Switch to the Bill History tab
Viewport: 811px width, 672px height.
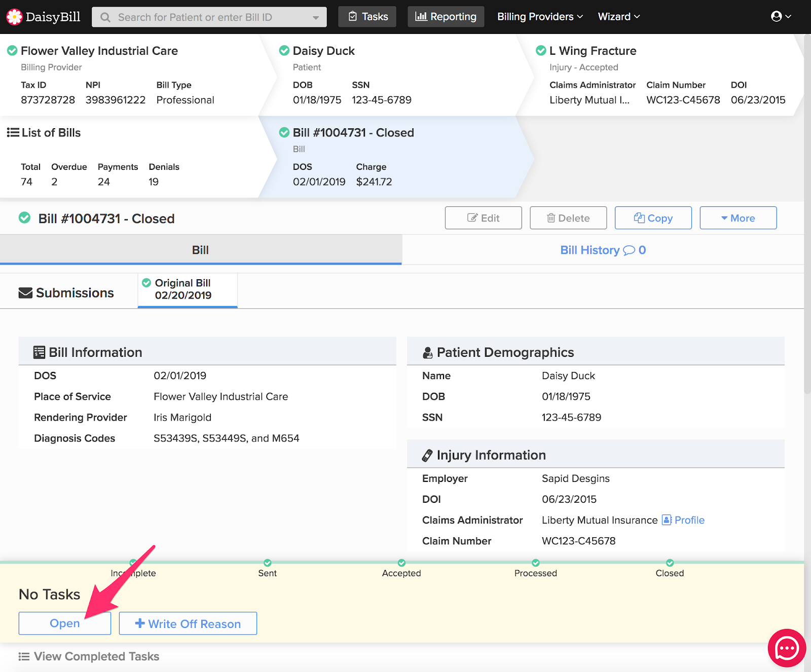pos(603,250)
